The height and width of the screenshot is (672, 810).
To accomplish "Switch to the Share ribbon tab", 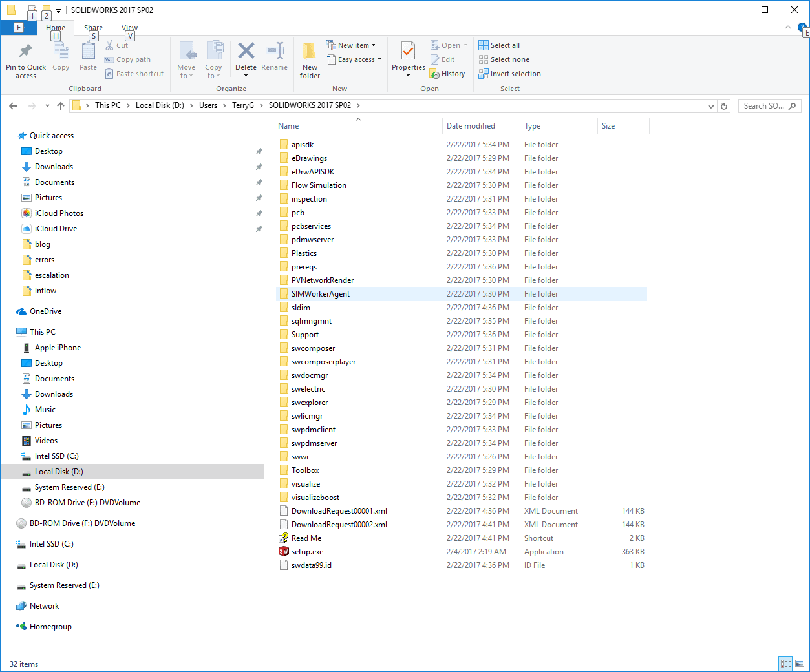I will point(93,28).
